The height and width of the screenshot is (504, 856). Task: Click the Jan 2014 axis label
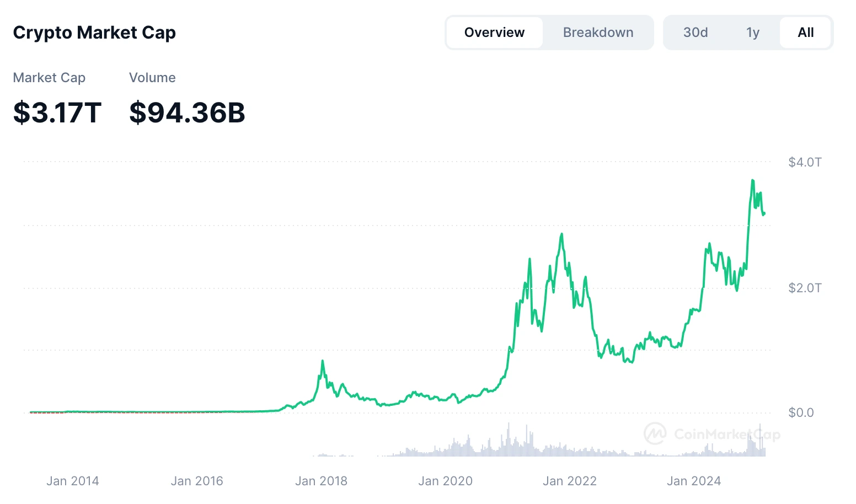(x=73, y=481)
